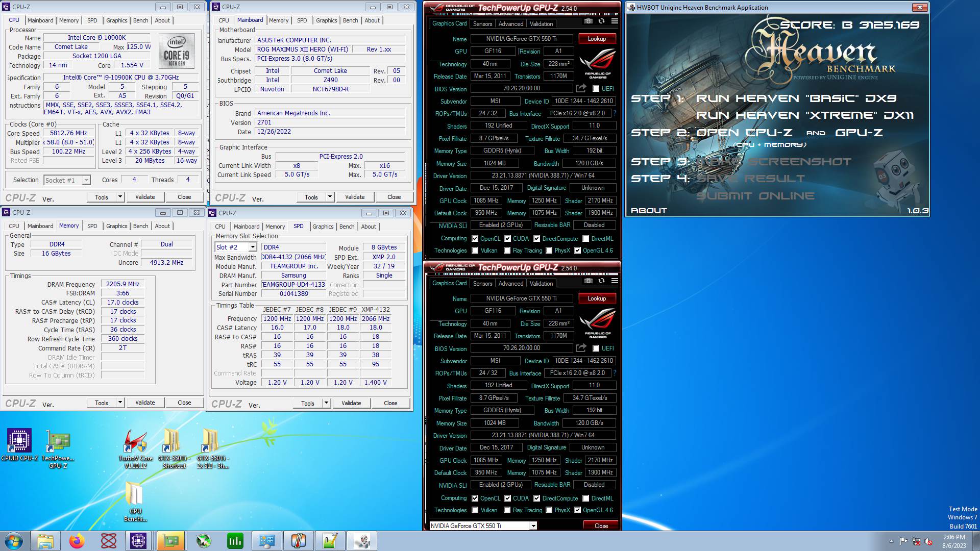Viewport: 980px width, 551px height.
Task: Toggle the Vulkan checkbox in upper GPU-Z
Action: click(x=475, y=251)
